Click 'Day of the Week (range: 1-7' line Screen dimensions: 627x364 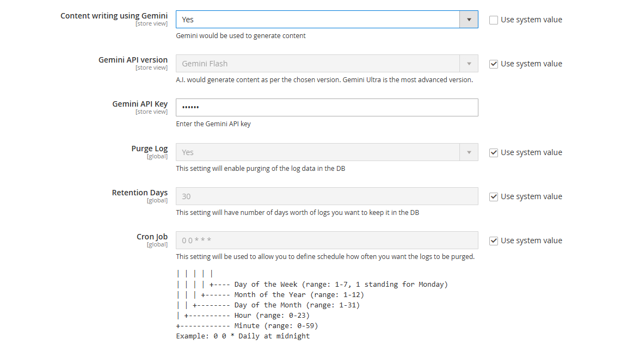312,285
